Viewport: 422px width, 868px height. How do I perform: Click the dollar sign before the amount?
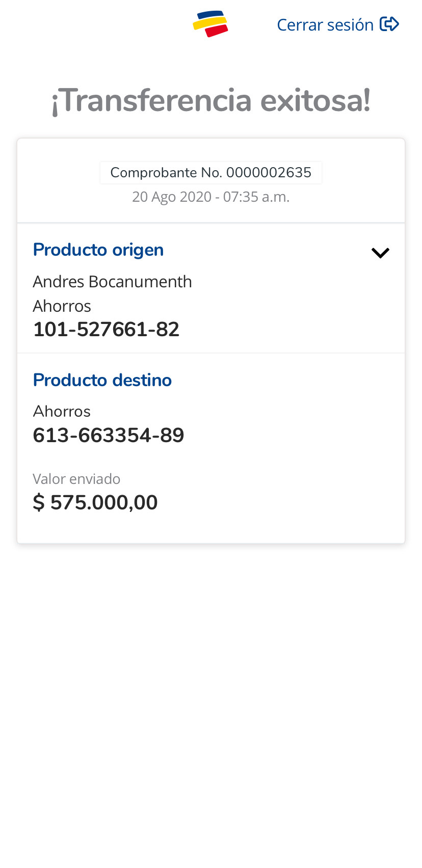click(39, 503)
